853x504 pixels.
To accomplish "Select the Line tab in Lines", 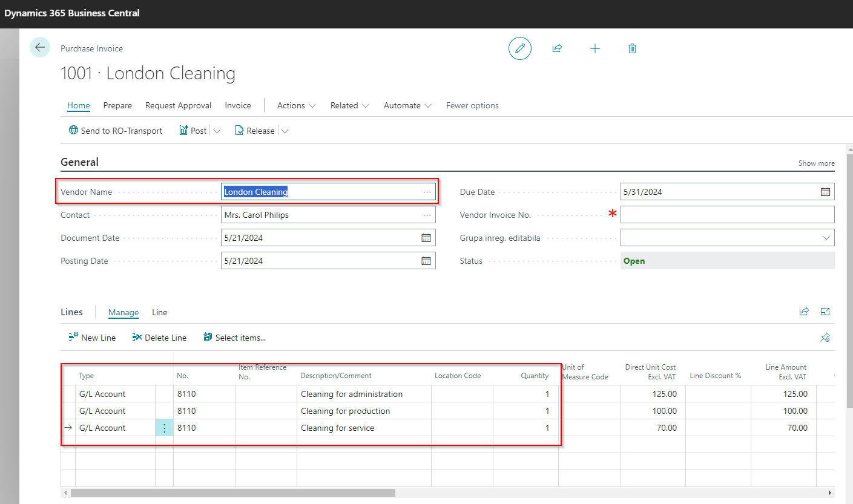I will click(160, 312).
